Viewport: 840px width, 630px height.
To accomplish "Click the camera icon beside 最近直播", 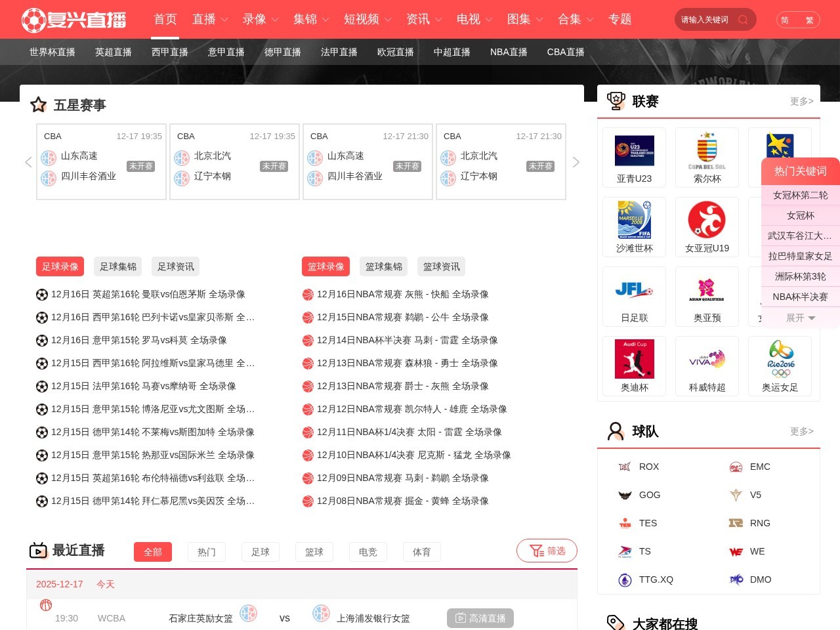I will coord(39,550).
